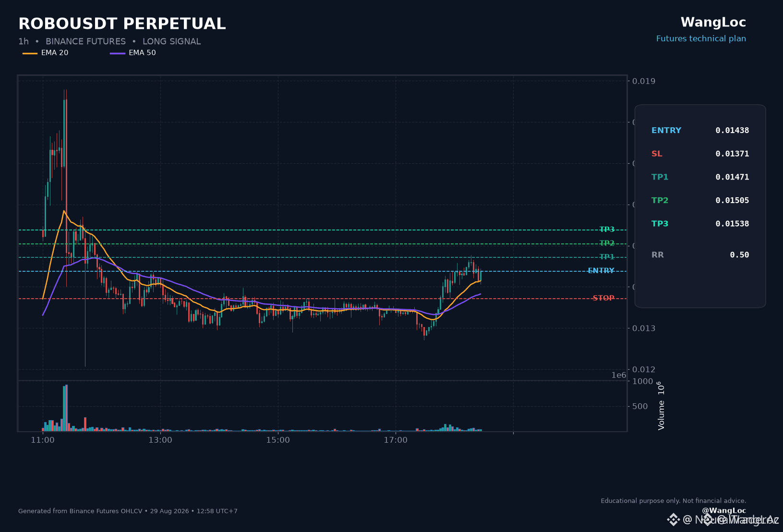The image size is (783, 532).
Task: Click the 500 volume axis label
Action: coord(640,406)
